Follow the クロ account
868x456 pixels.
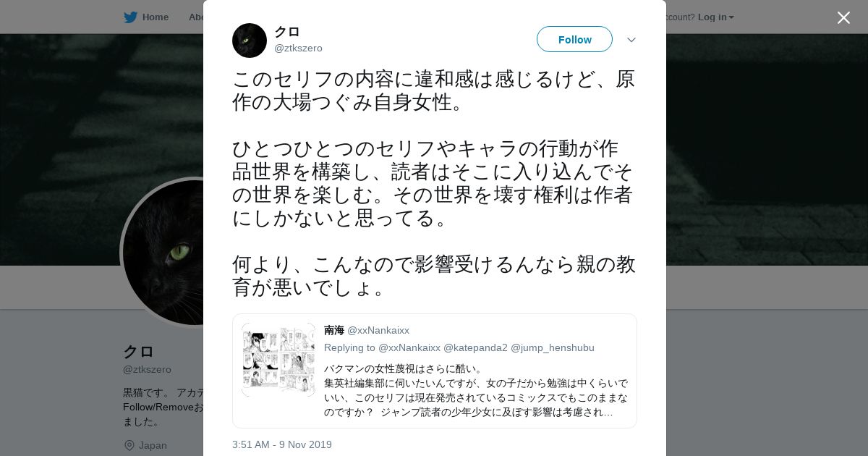574,39
